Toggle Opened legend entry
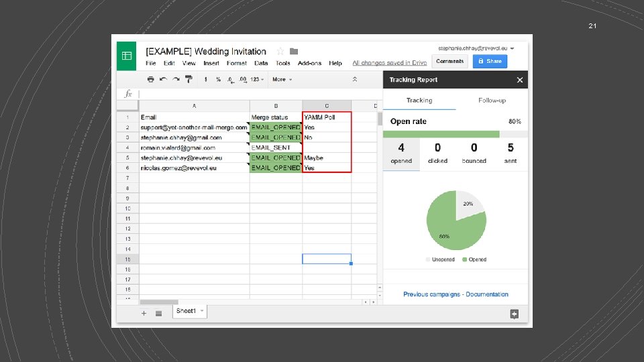Viewport: 644px width, 362px height. [474, 259]
